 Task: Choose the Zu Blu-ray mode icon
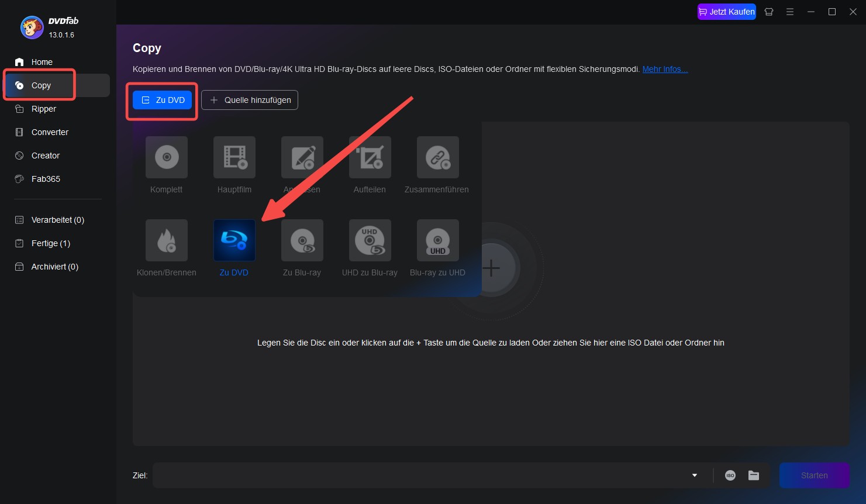click(x=302, y=240)
